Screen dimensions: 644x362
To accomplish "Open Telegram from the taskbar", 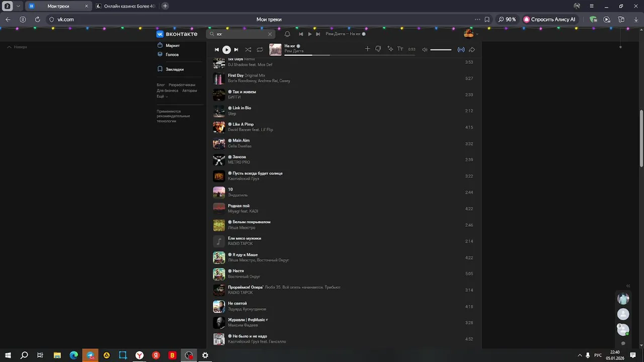I will pos(90,355).
